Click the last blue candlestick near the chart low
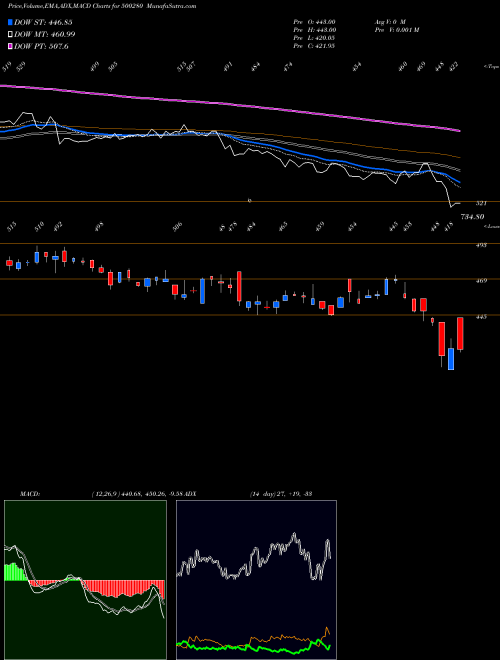 [451, 359]
